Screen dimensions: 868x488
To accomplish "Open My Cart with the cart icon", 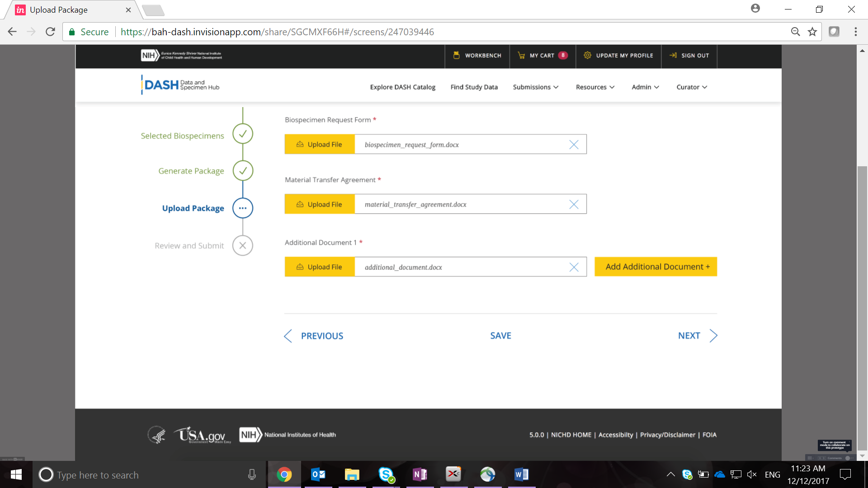I will [x=521, y=55].
